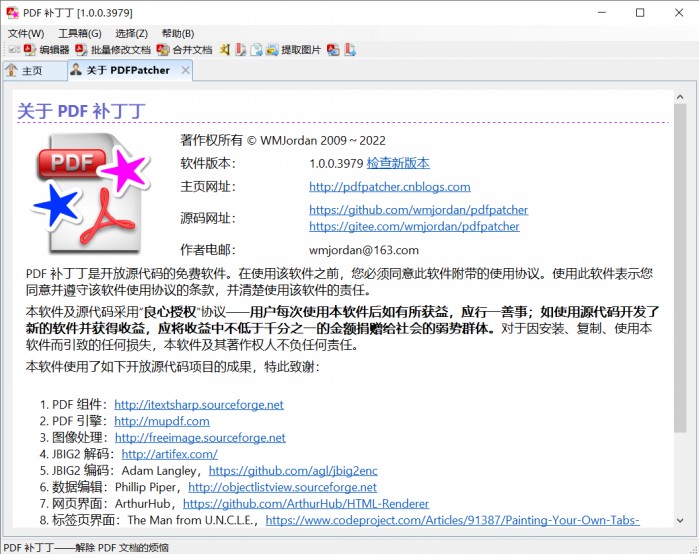Image resolution: width=699 pixels, height=554 pixels.
Task: Open the 合并文档 merge documents tool
Action: click(x=184, y=49)
